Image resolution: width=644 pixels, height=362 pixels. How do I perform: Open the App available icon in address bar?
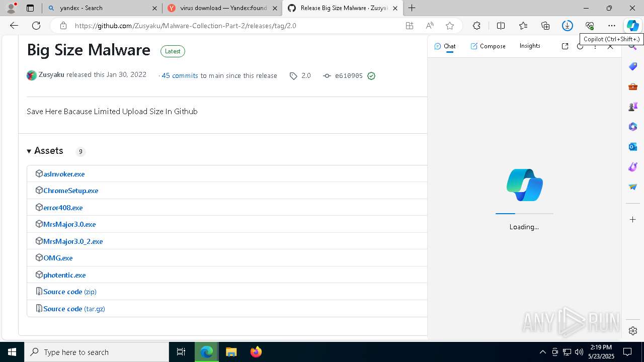410,26
